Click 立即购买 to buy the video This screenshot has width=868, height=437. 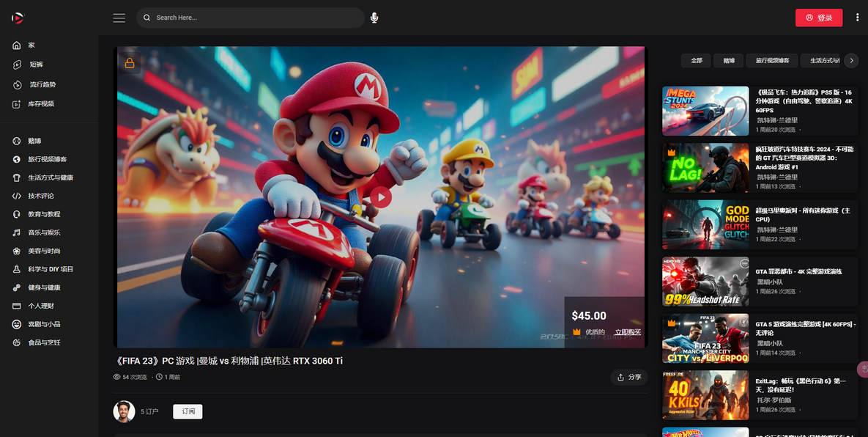[628, 332]
